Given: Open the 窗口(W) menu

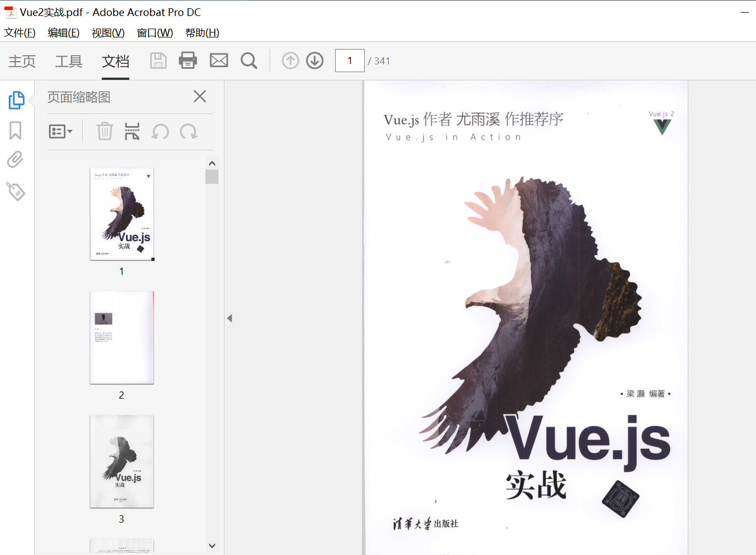Looking at the screenshot, I should [155, 33].
